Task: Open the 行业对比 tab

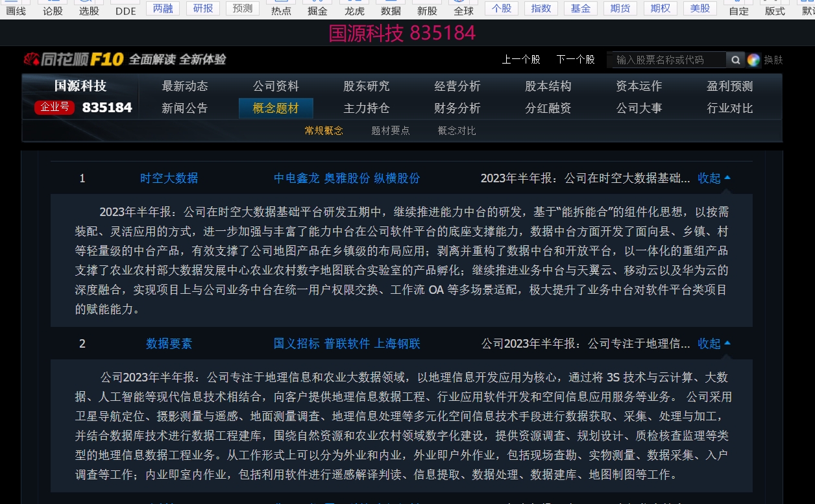Action: (x=730, y=108)
